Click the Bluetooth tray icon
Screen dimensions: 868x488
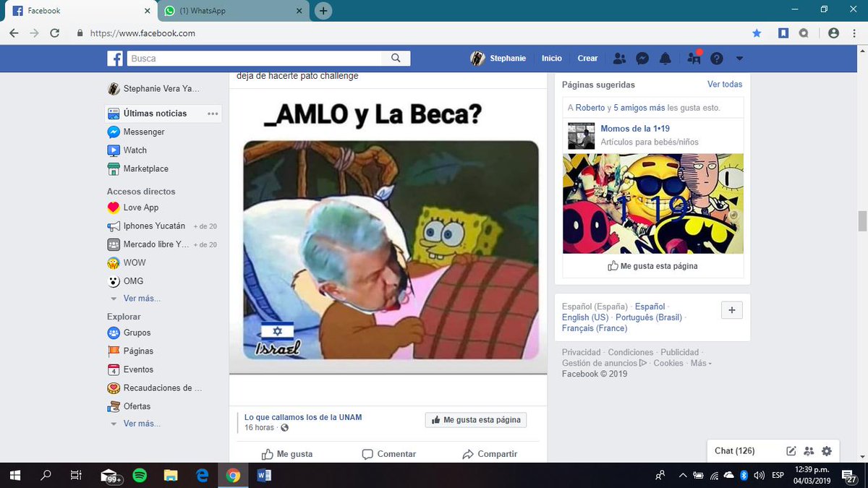pos(744,476)
